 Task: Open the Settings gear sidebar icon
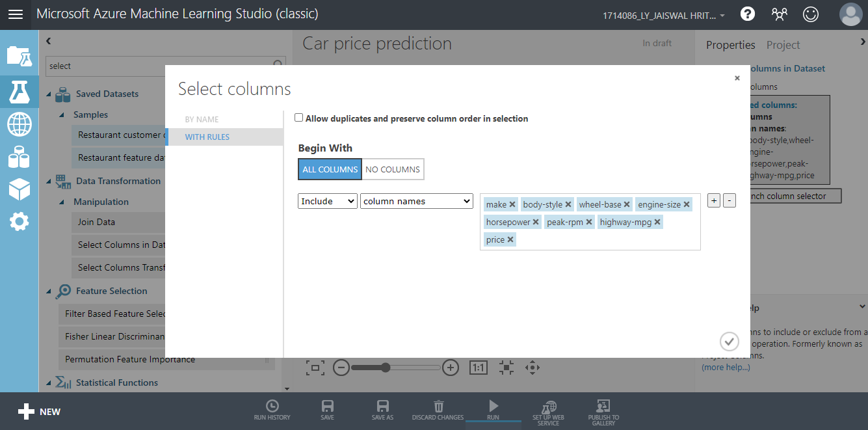click(x=19, y=222)
